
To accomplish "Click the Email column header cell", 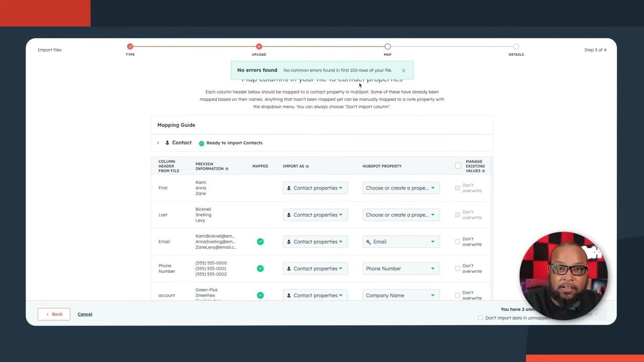I will [x=165, y=242].
